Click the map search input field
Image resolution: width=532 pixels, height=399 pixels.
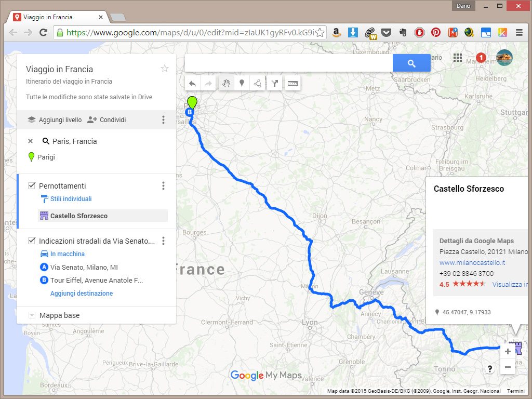[288, 63]
